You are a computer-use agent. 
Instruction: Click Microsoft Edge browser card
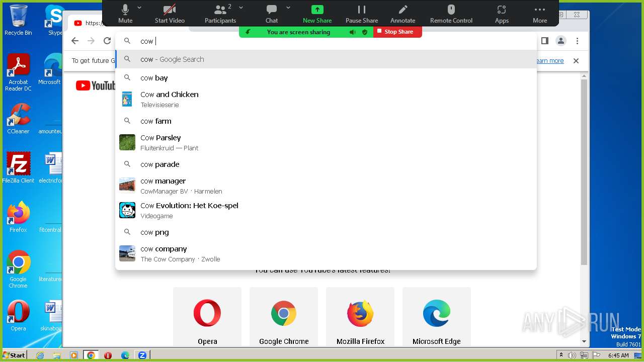pyautogui.click(x=437, y=317)
